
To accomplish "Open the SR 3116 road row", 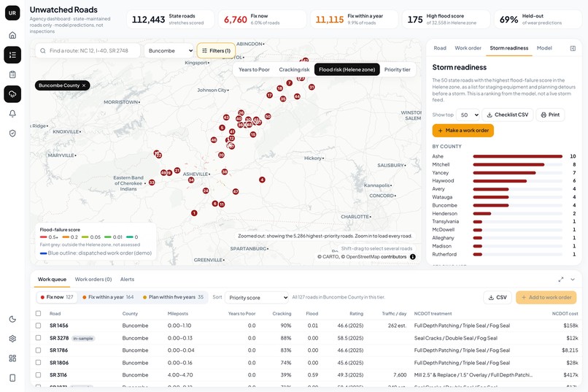I will (306, 374).
